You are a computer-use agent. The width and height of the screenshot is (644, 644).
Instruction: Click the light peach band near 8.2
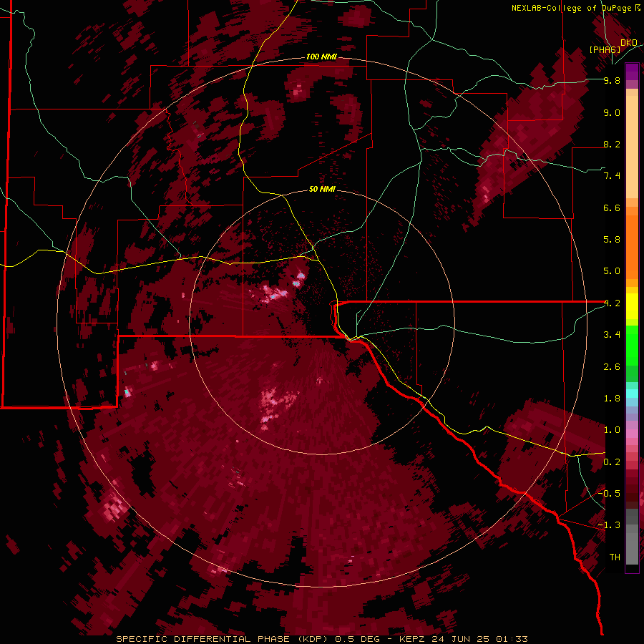(x=632, y=147)
